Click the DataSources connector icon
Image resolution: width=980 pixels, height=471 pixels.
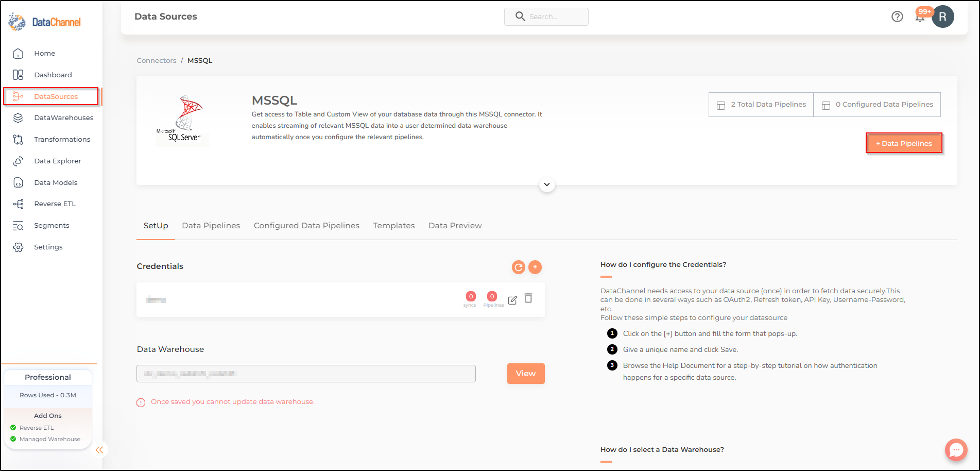[18, 96]
